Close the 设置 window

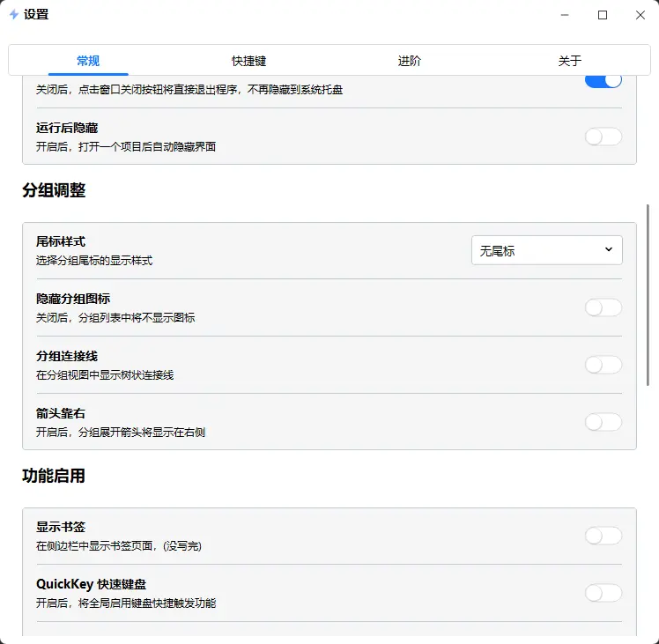coord(640,15)
